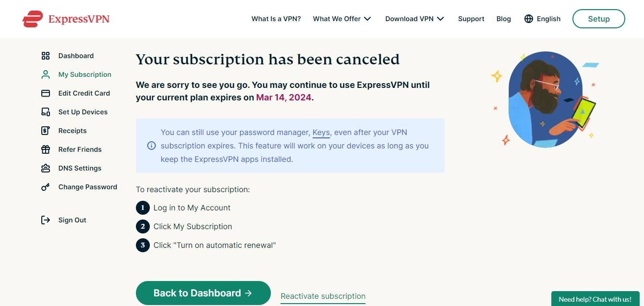Image resolution: width=644 pixels, height=306 pixels.
Task: Open the English language selector
Action: [x=542, y=19]
